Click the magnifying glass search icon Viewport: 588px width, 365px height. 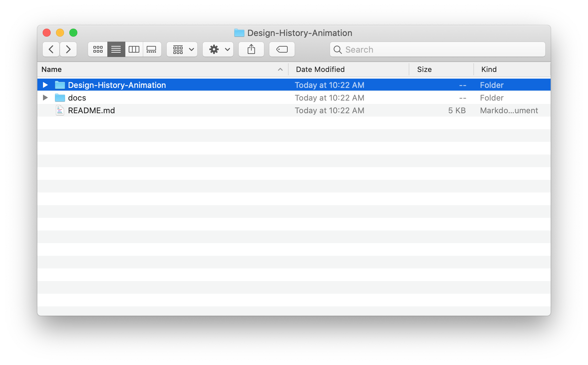pyautogui.click(x=338, y=50)
